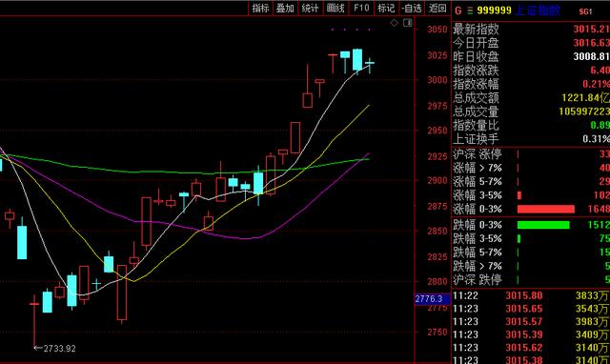Select the 11:22 tick trade row

pyautogui.click(x=531, y=295)
